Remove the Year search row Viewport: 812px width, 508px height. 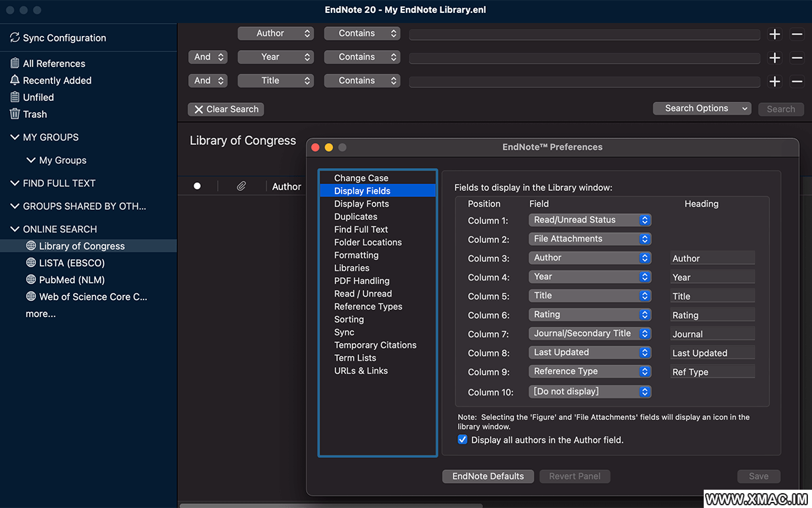click(x=797, y=58)
